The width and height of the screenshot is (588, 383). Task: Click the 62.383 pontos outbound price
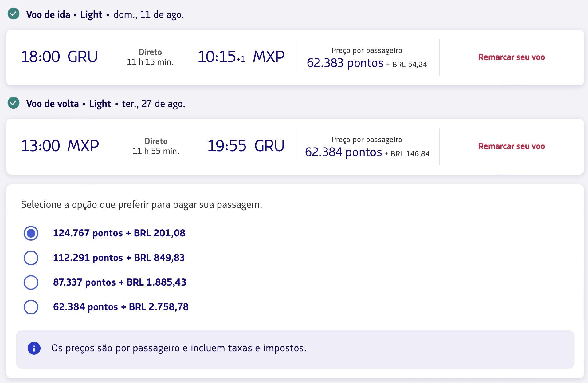(x=345, y=63)
